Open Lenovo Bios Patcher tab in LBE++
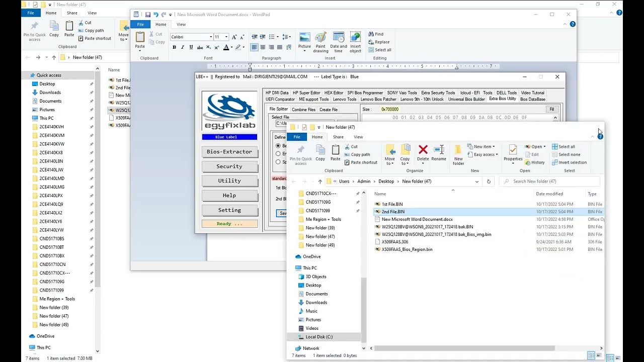The image size is (644, 362). click(x=378, y=99)
